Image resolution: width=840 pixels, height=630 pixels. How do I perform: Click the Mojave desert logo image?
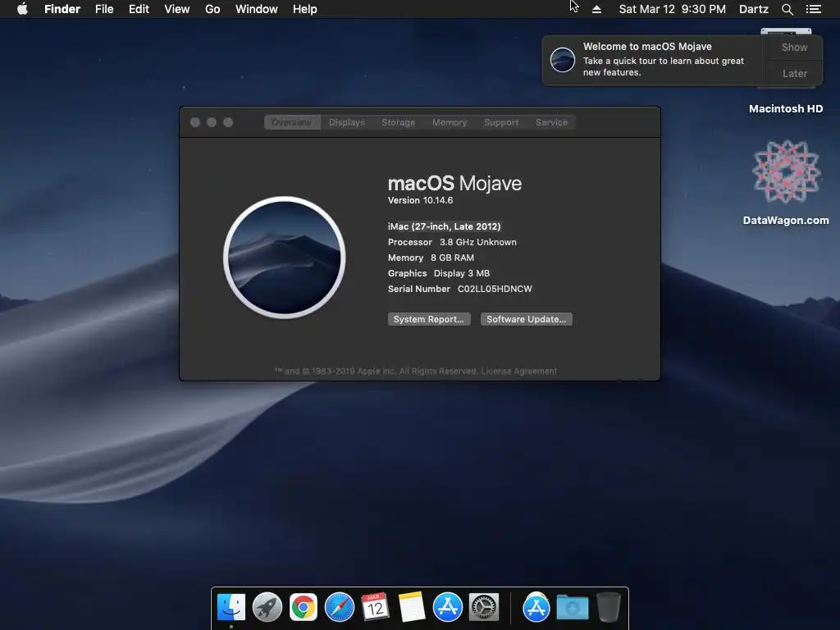285,258
